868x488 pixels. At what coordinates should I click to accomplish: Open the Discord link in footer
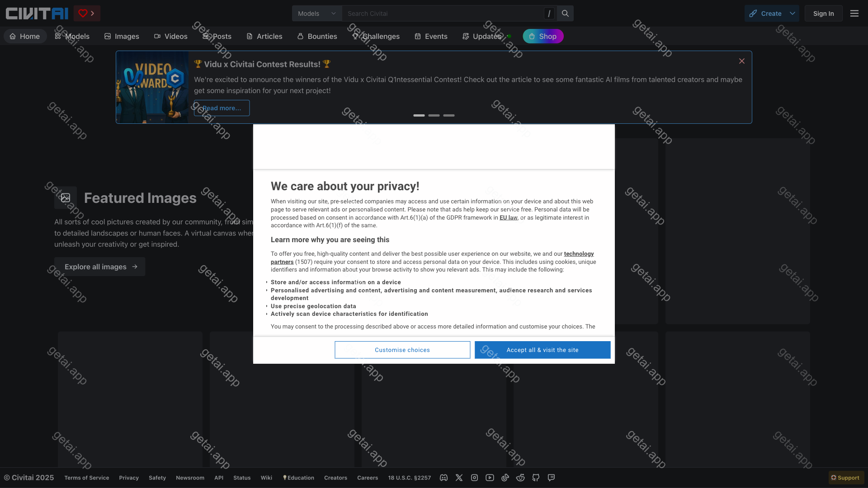pyautogui.click(x=443, y=478)
